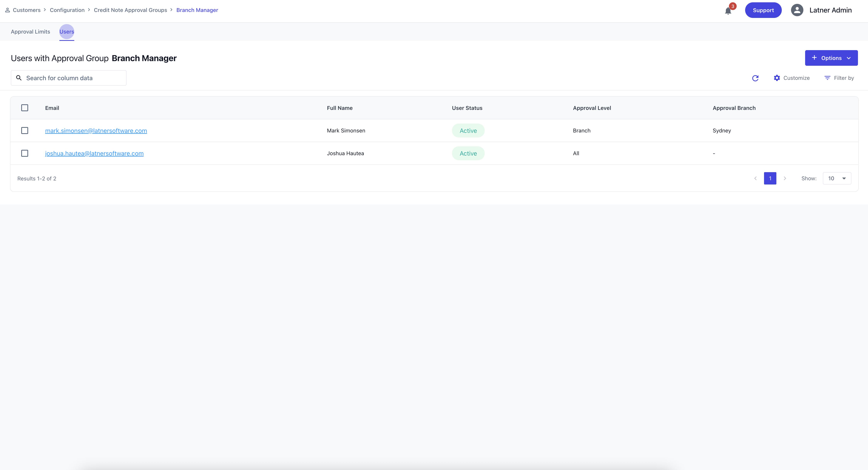Click the Support button
The width and height of the screenshot is (868, 470).
pos(763,10)
